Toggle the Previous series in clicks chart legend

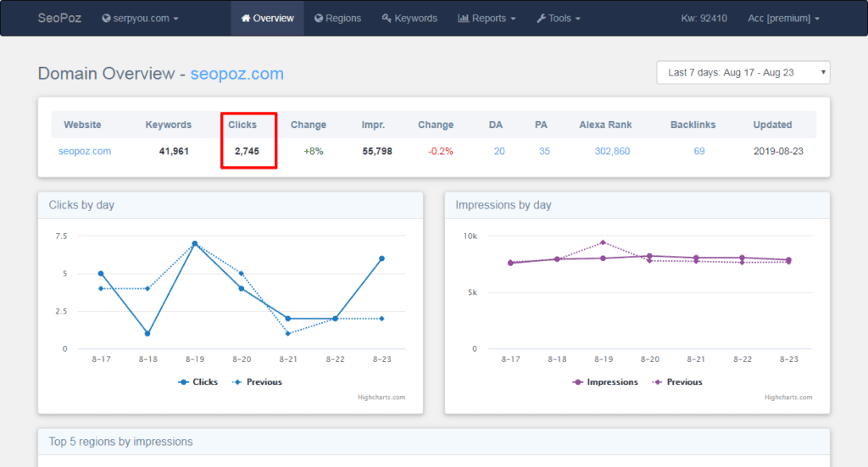pos(258,381)
